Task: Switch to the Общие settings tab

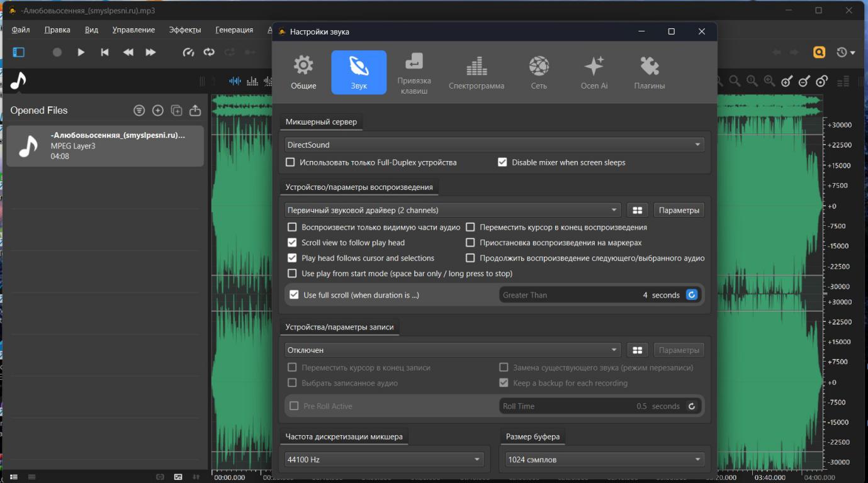Action: tap(303, 72)
